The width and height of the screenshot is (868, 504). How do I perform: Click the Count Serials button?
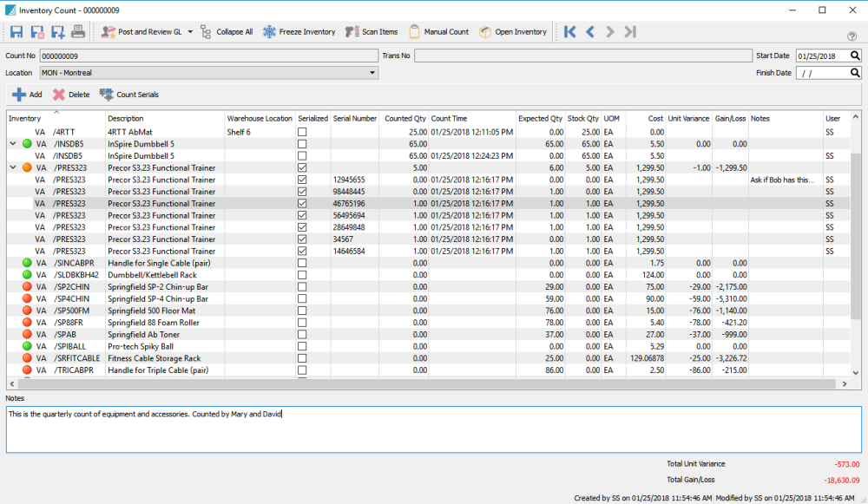[x=129, y=95]
